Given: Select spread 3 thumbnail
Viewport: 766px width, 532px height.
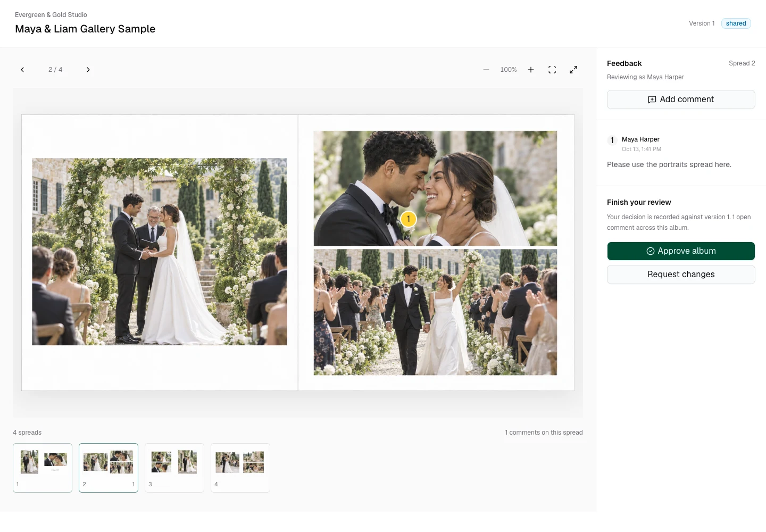Looking at the screenshot, I should coord(174,468).
